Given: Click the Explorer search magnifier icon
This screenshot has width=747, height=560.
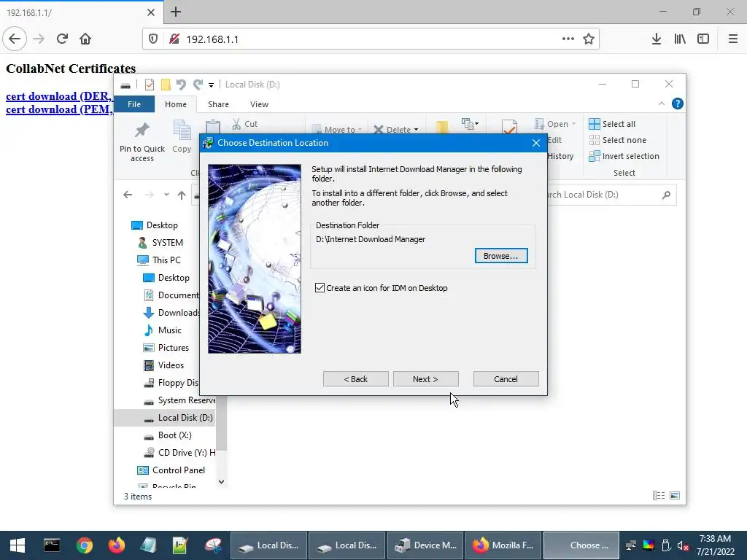Looking at the screenshot, I should click(666, 195).
